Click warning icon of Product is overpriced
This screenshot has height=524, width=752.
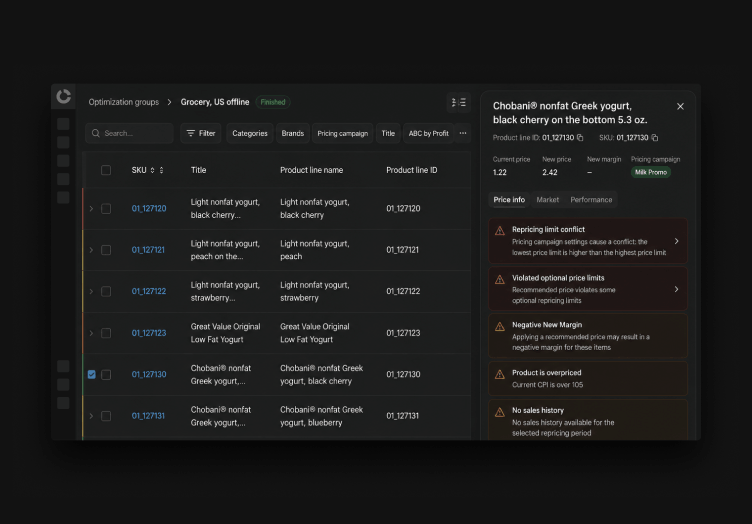coord(500,374)
